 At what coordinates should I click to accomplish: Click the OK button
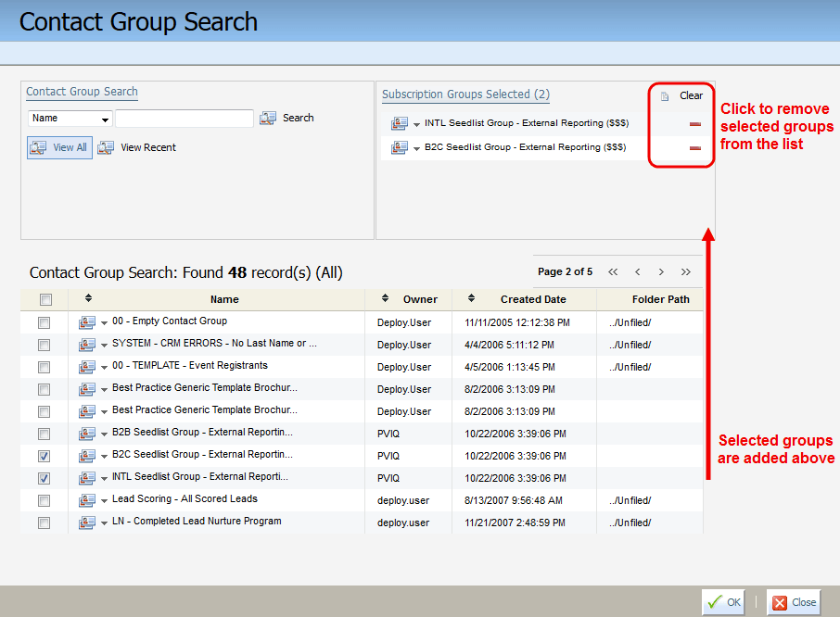722,601
